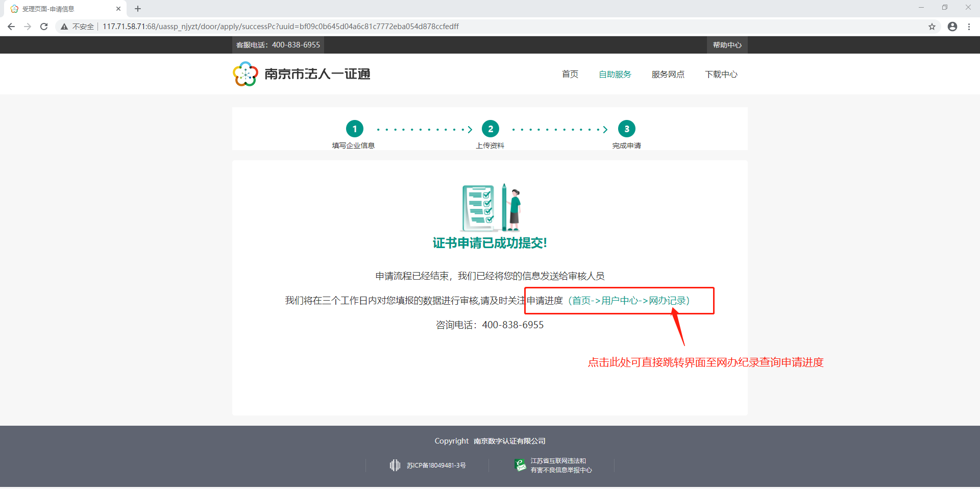Viewport: 980px width, 489px height.
Task: Click step 2 上传资料 circle
Action: coord(491,129)
